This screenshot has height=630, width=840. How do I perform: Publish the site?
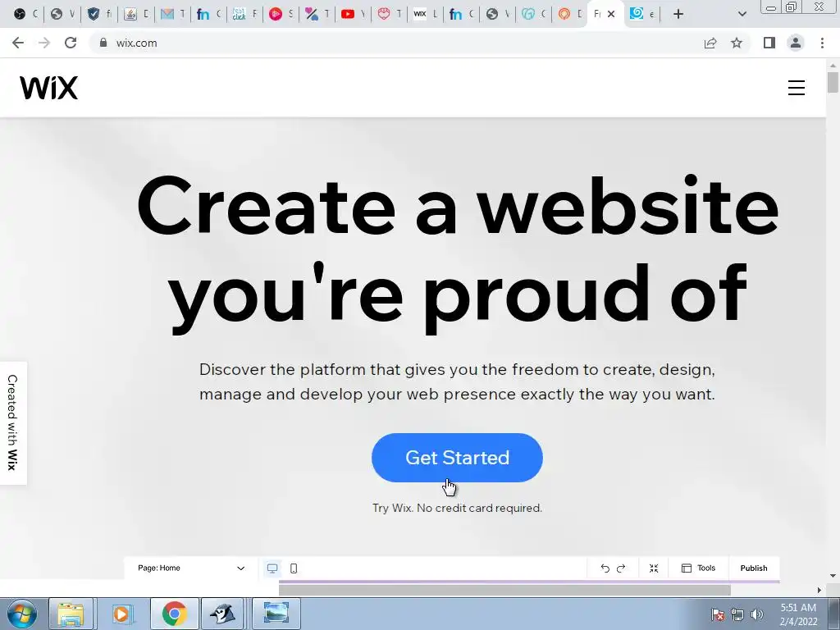pos(754,568)
